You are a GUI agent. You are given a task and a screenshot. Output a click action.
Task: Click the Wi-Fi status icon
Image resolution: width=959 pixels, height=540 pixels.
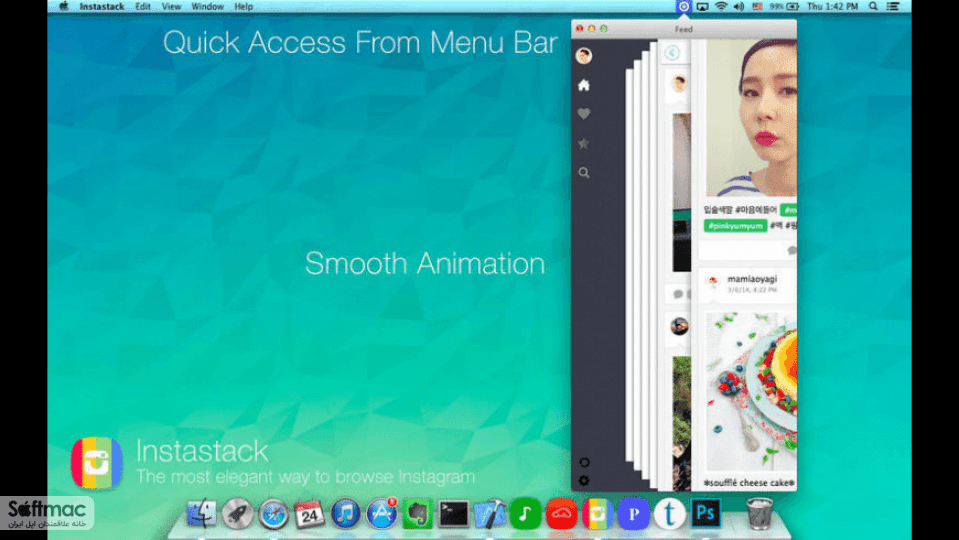coord(721,6)
